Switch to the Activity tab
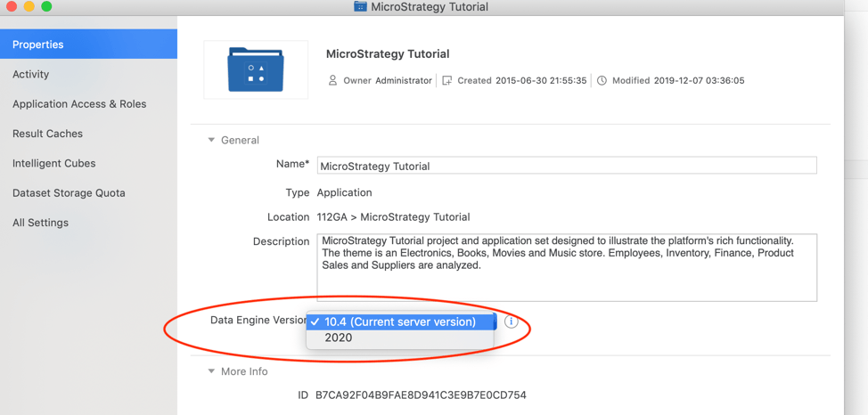This screenshot has height=415, width=868. pos(31,75)
